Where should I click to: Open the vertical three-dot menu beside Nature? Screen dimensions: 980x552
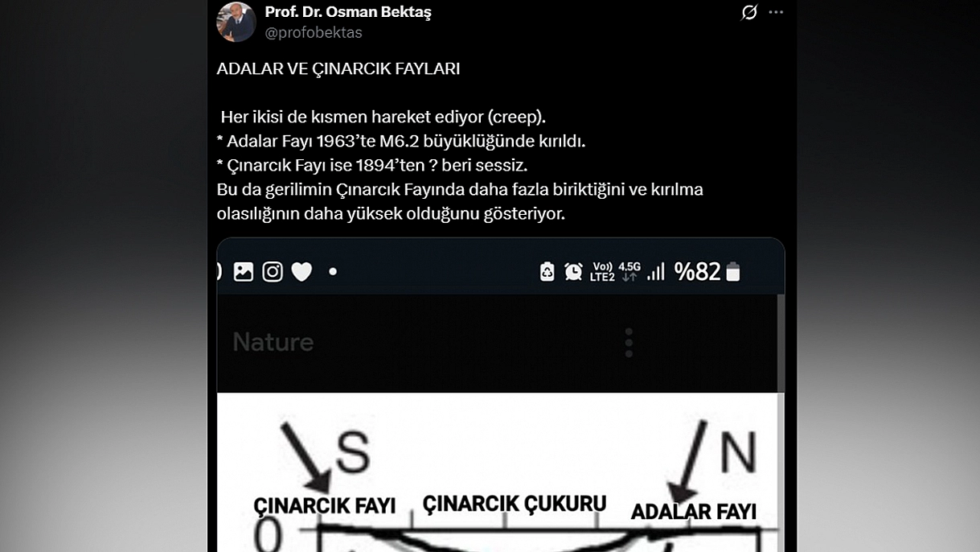click(629, 343)
